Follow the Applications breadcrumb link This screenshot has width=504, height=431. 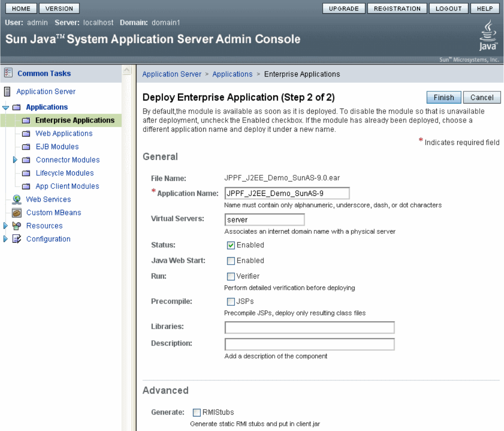232,74
